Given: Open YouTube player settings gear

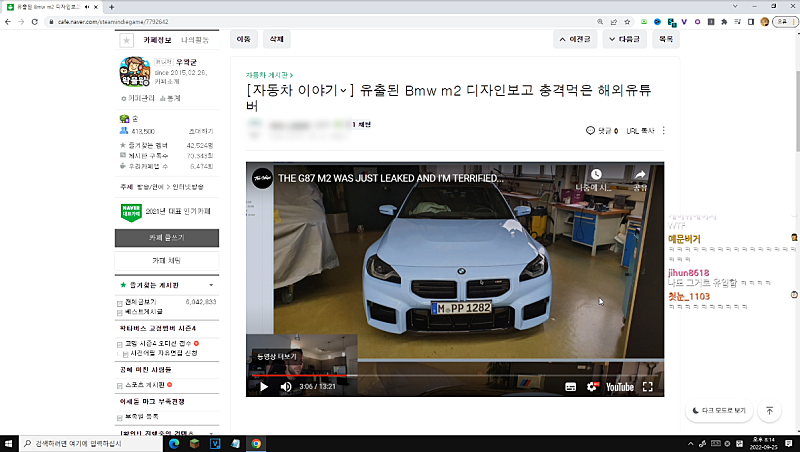Looking at the screenshot, I should (592, 387).
